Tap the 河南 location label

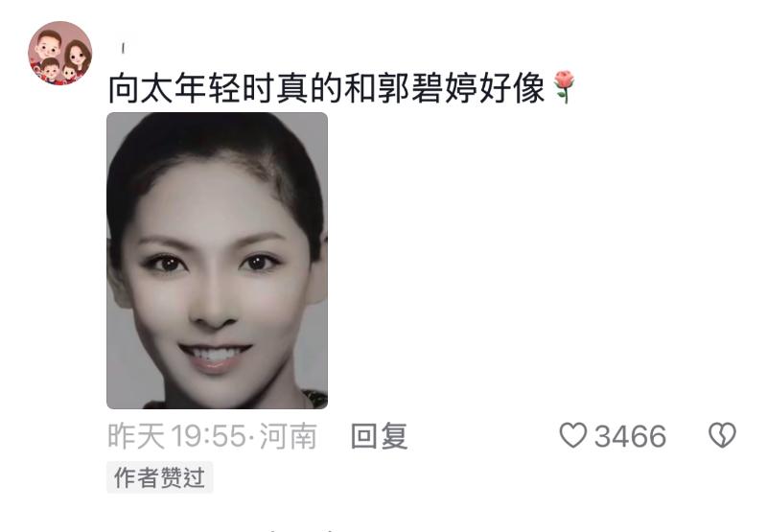point(289,436)
